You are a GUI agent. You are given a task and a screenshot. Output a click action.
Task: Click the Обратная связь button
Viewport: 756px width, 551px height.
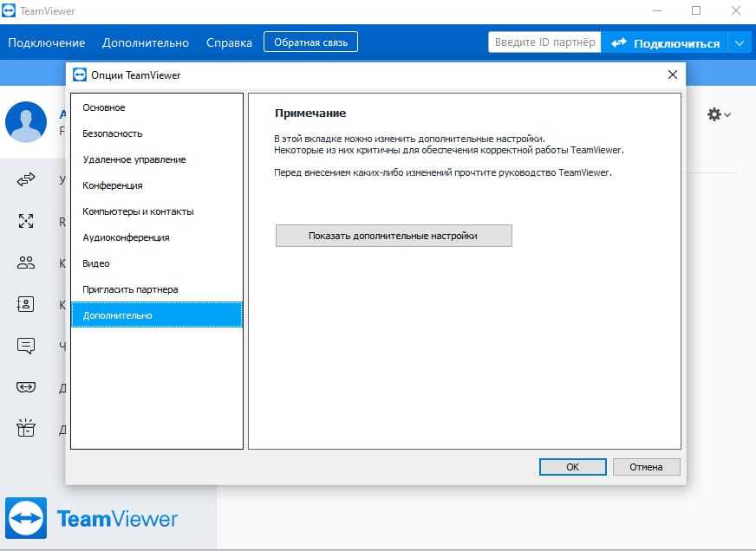311,42
